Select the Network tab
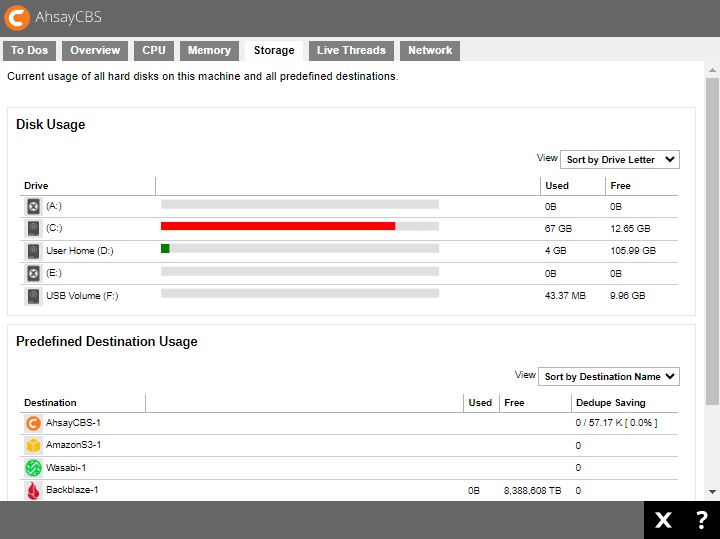Viewport: 720px width, 539px height. (430, 51)
